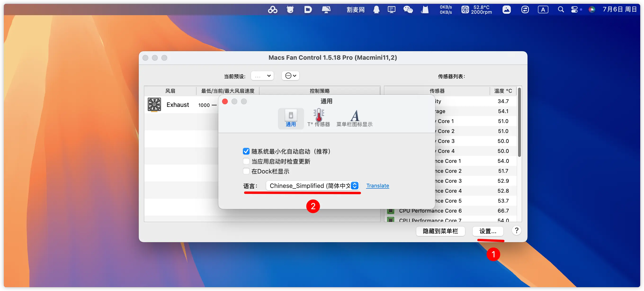The height and width of the screenshot is (291, 644).
Task: Click the network speed 0KB/s menu bar item
Action: pyautogui.click(x=446, y=10)
